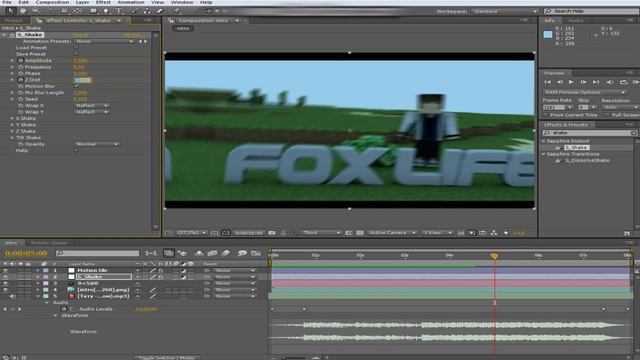Select the Horizontal Type tool

pyautogui.click(x=119, y=11)
